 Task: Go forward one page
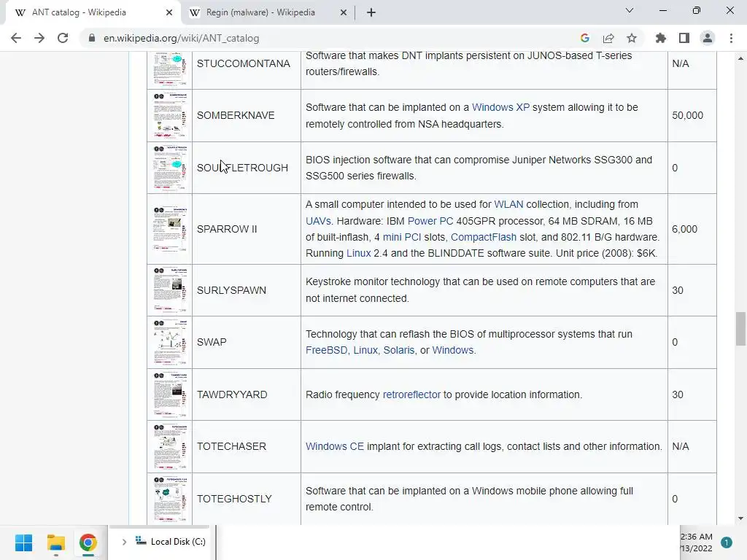click(x=39, y=38)
